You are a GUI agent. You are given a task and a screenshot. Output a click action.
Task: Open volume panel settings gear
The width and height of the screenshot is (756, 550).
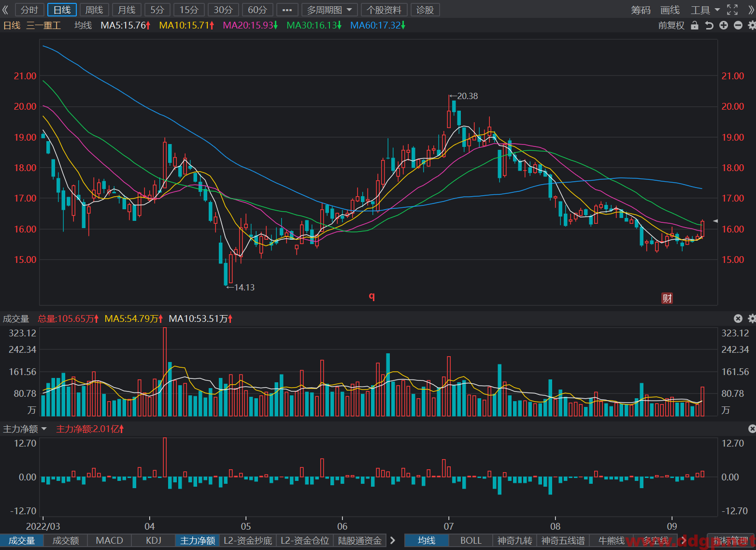pos(752,318)
